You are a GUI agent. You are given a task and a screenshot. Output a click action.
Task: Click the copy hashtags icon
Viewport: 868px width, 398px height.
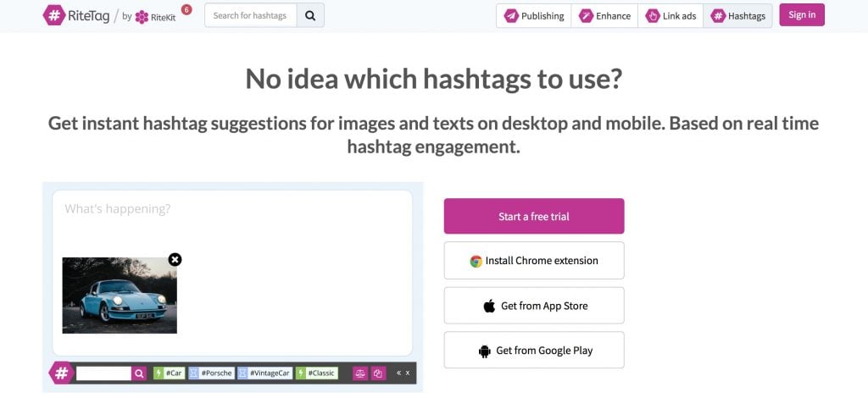378,373
